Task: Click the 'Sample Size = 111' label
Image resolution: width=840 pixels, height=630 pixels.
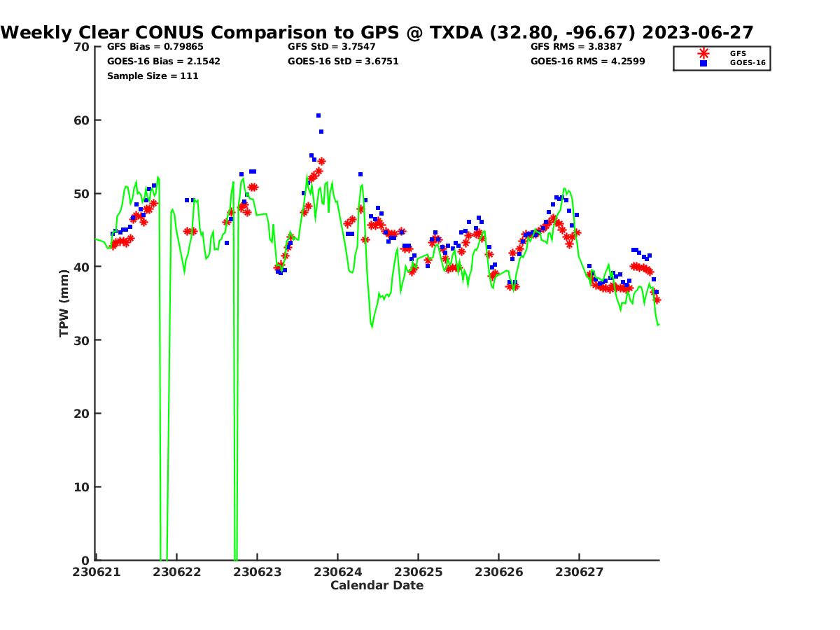Action: pyautogui.click(x=153, y=76)
